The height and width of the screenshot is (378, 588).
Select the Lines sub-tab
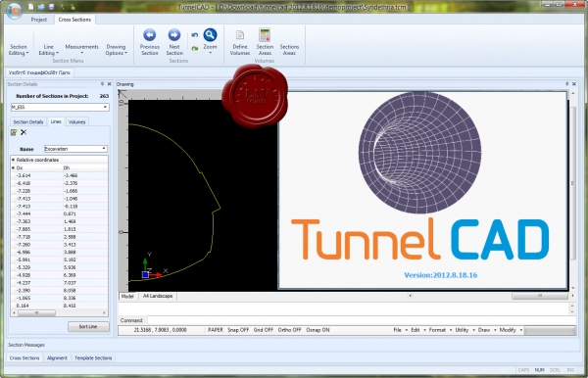(56, 121)
